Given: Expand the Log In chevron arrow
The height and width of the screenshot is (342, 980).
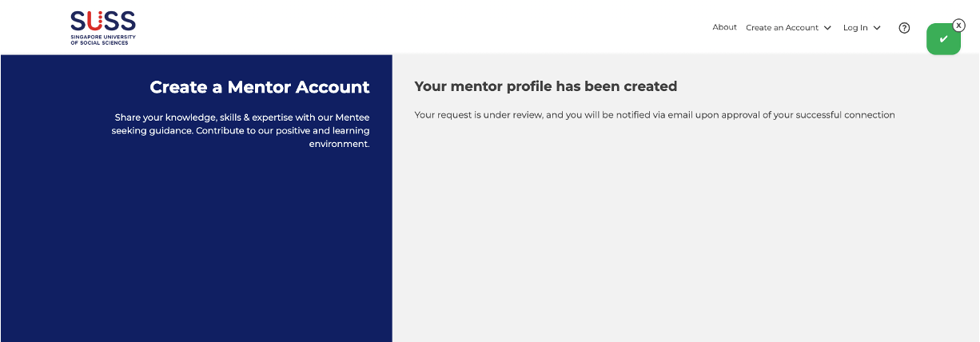Looking at the screenshot, I should [x=877, y=28].
